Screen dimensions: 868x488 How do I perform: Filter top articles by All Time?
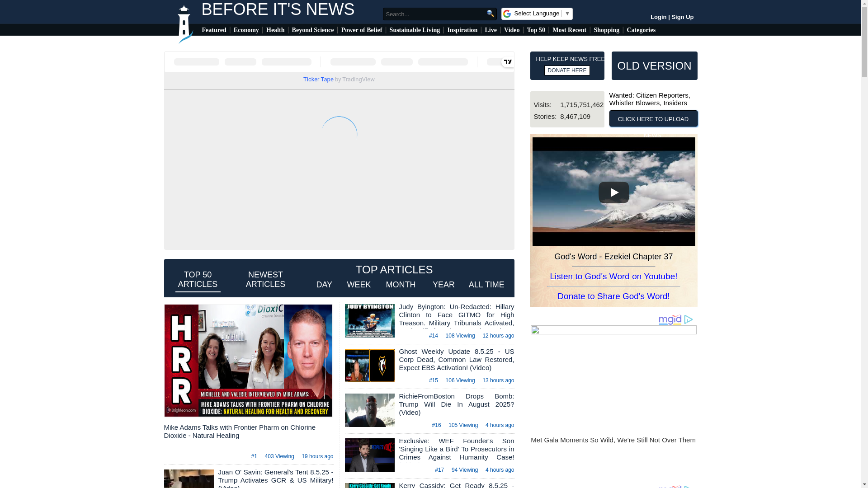[486, 285]
